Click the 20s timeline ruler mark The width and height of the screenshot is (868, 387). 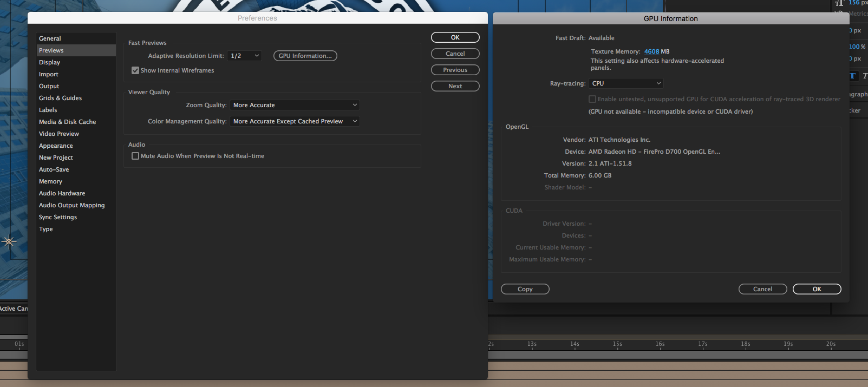click(831, 344)
